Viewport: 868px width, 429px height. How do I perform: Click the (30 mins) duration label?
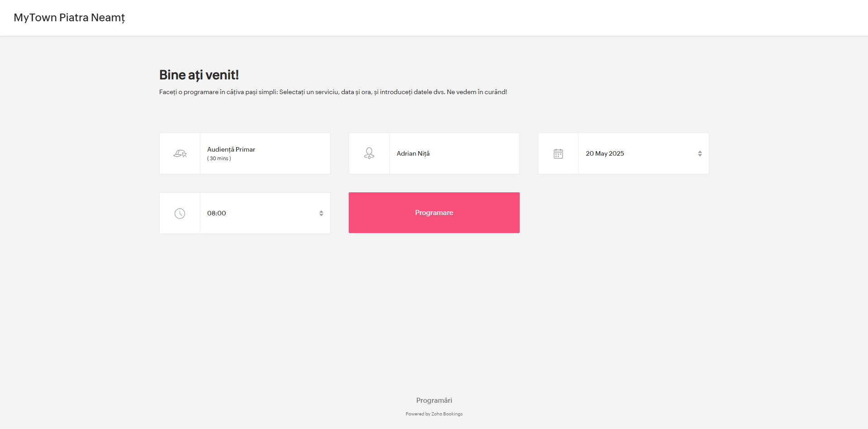[x=219, y=159]
